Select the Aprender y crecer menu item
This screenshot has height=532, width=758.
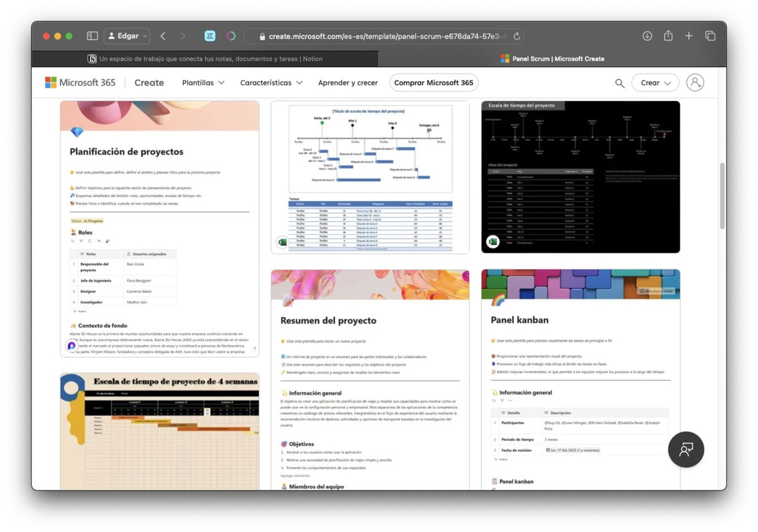(347, 83)
